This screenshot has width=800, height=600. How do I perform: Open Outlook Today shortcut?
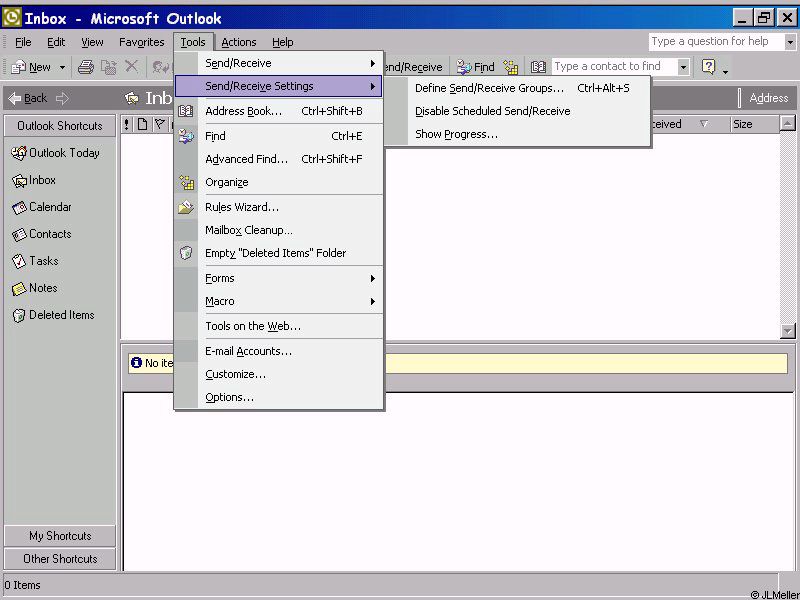(x=56, y=153)
